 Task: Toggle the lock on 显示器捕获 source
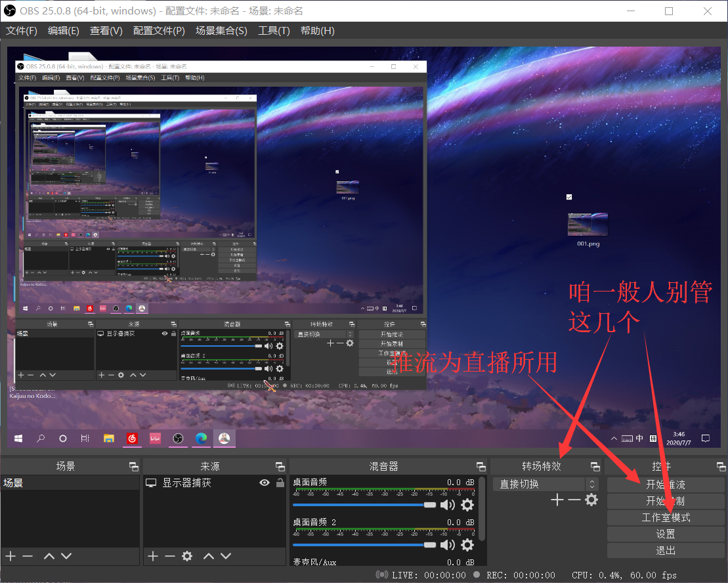[x=280, y=483]
